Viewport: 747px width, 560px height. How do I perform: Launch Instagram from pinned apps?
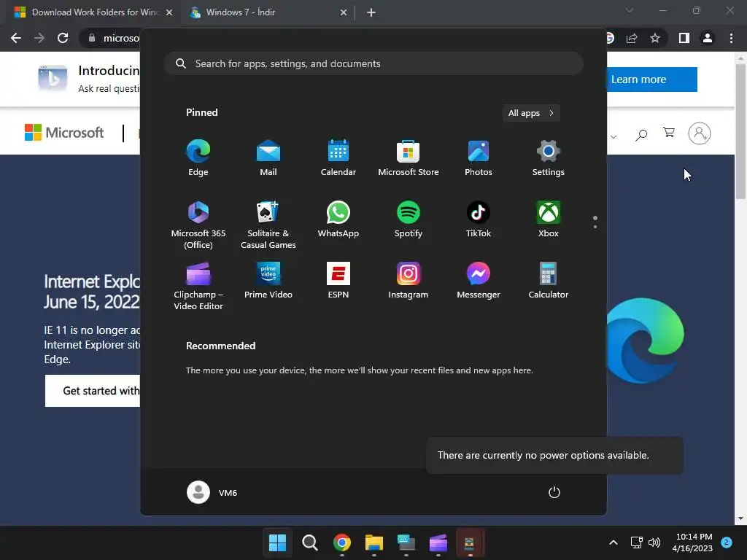tap(409, 281)
